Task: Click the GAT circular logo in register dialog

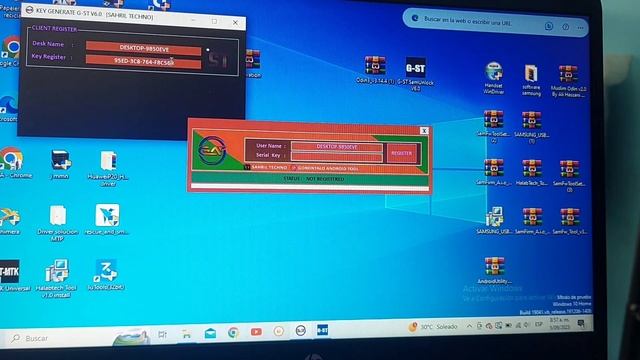Action: click(x=212, y=150)
